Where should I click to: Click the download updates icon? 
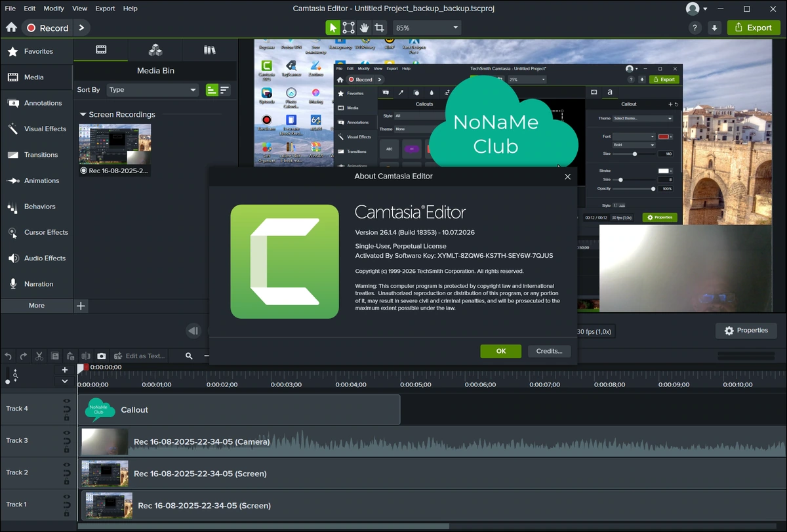[x=715, y=28]
